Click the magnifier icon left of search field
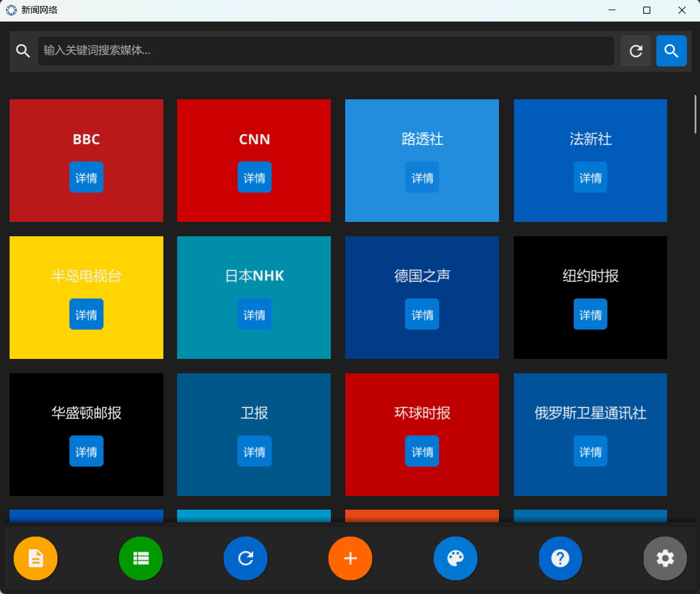Viewport: 700px width, 594px height. click(x=23, y=51)
